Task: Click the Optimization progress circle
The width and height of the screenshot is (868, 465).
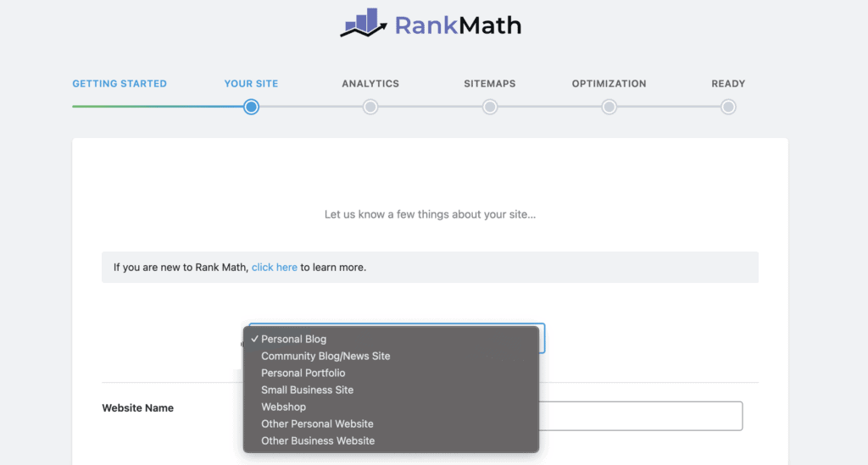Action: (x=609, y=107)
